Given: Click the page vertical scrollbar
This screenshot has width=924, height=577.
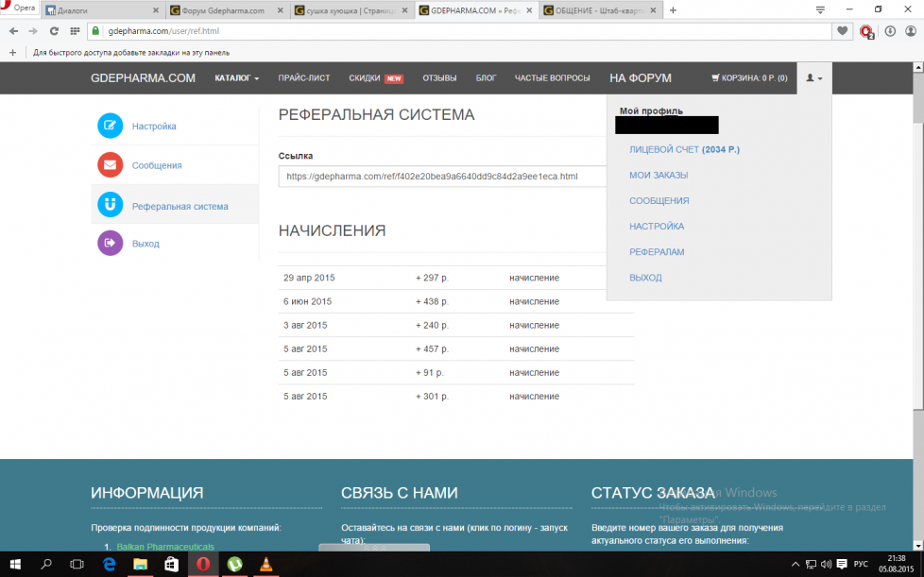Looking at the screenshot, I should coord(917,283).
